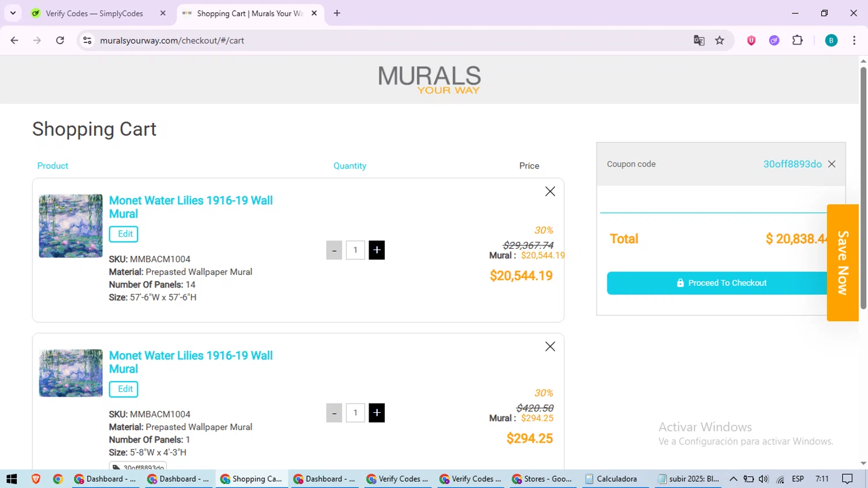Switch to Stores - Goo... taskbar window
868x488 pixels.
point(542,479)
